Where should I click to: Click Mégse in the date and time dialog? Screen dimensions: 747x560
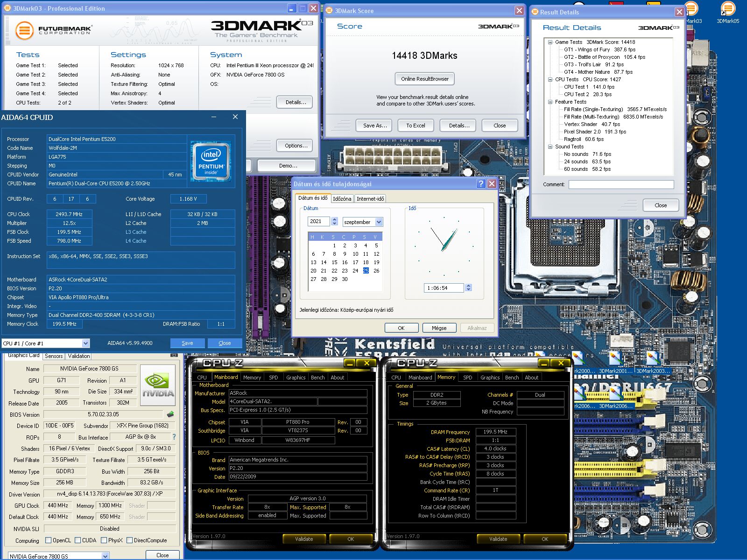point(439,328)
